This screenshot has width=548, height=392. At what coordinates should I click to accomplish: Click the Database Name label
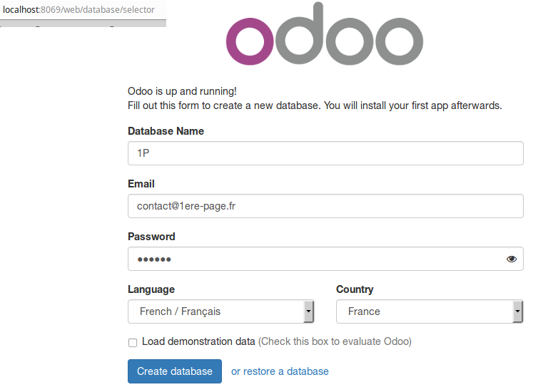point(166,131)
